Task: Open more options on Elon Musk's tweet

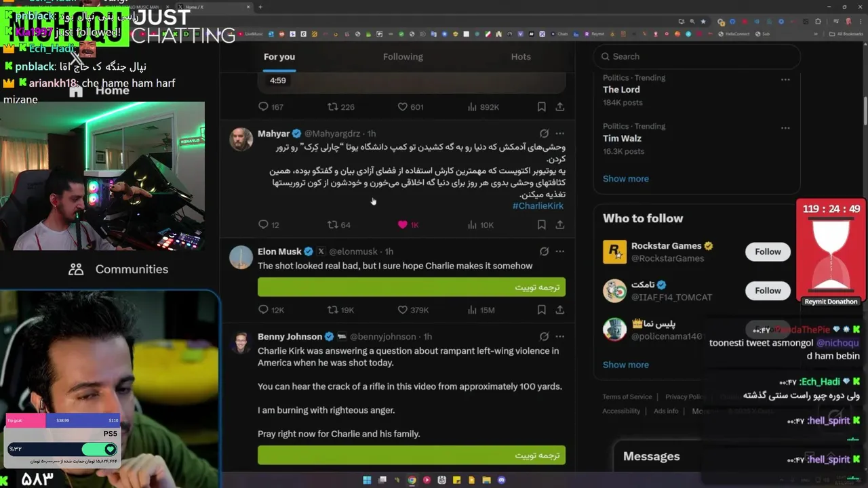Action: (x=560, y=251)
